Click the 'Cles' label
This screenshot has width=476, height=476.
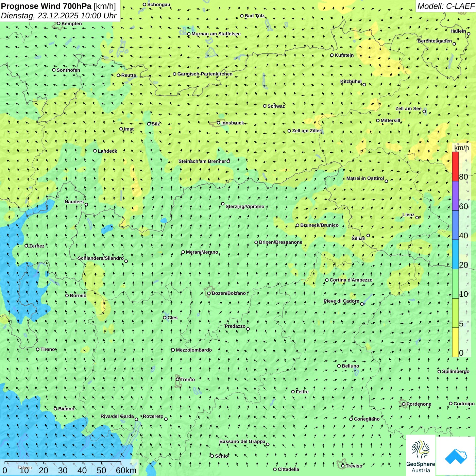pyautogui.click(x=172, y=318)
